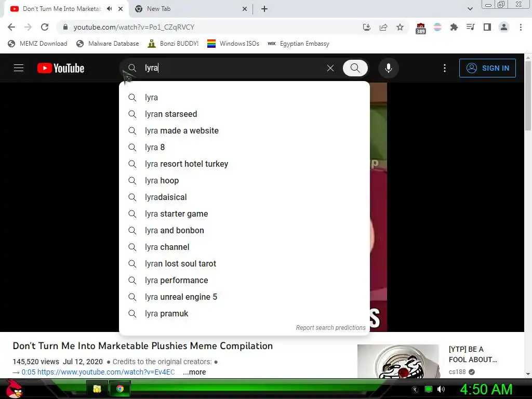Expand the tab search chevron

coord(470,9)
